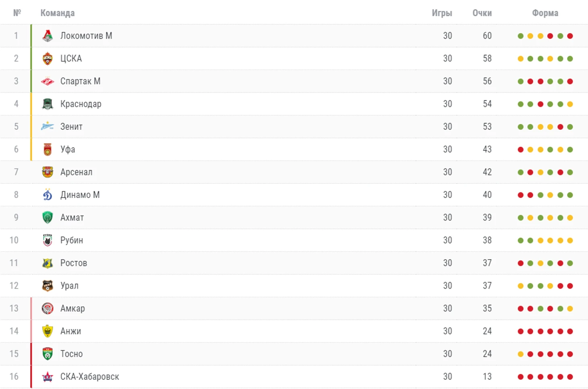Click the Форма column header

545,13
